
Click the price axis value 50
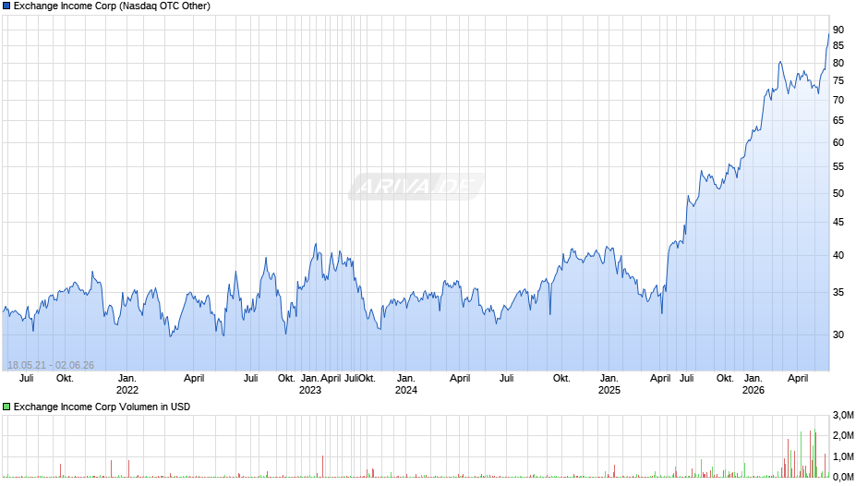pos(838,193)
